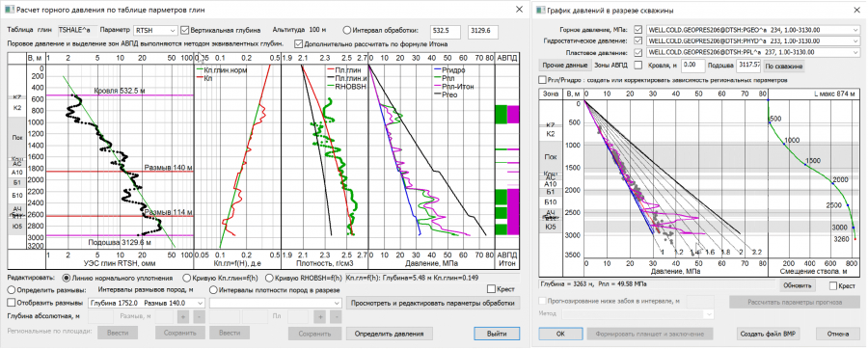Click the АВПД Итон column header
This screenshot has width=868, height=349.
tap(507, 258)
